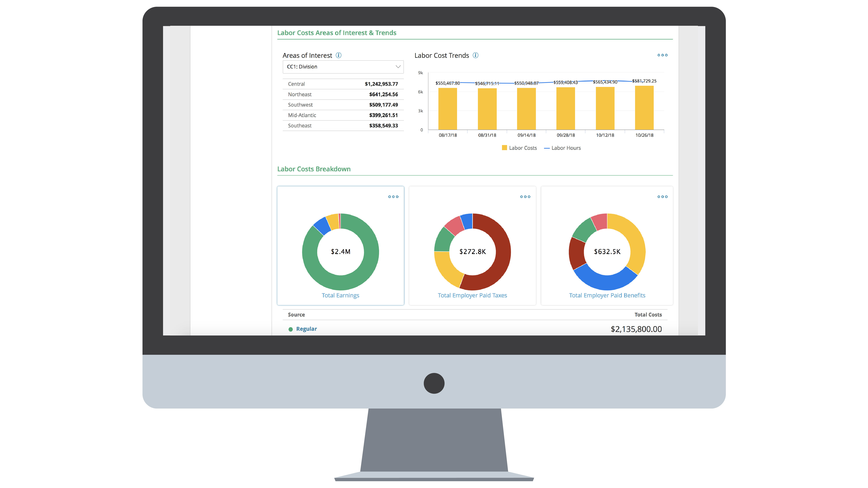Open Total Employer Paid Benefits link
Image resolution: width=868 pixels, height=488 pixels.
[607, 295]
